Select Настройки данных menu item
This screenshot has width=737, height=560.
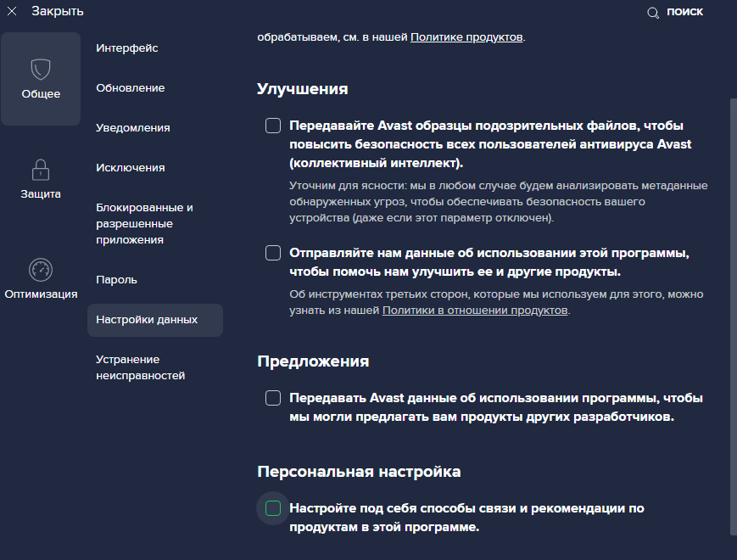click(x=155, y=320)
